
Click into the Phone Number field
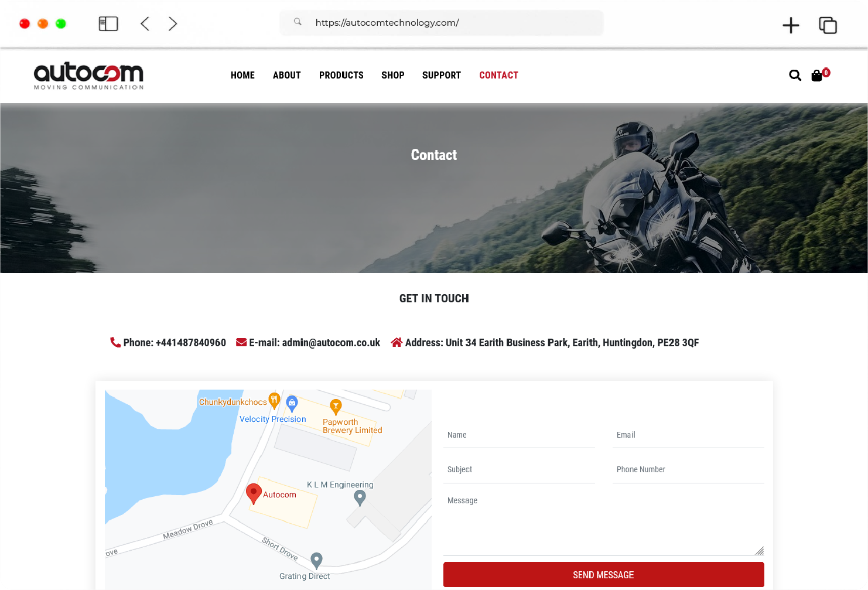coord(688,470)
